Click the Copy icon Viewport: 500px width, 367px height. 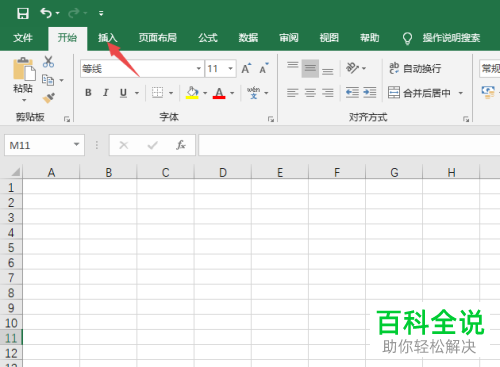click(x=48, y=80)
